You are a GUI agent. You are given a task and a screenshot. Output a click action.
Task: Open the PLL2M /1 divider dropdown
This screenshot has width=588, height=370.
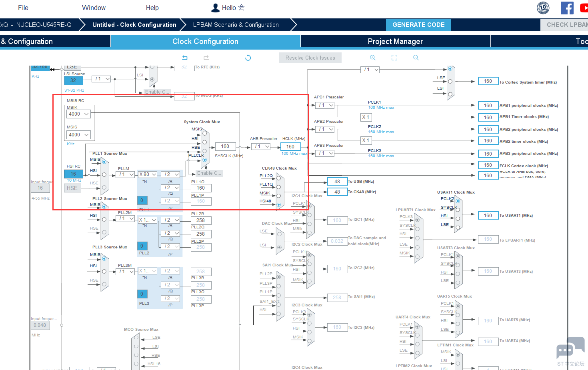[x=126, y=218]
